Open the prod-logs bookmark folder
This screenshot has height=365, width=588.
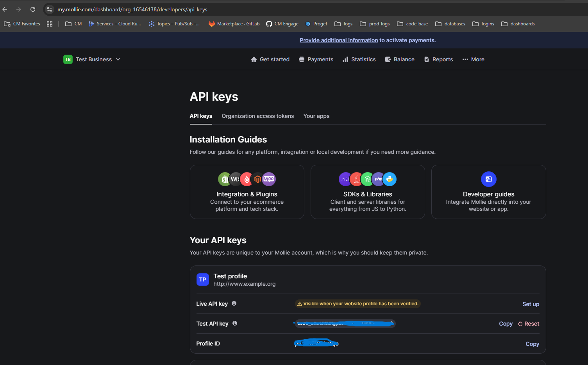click(375, 24)
